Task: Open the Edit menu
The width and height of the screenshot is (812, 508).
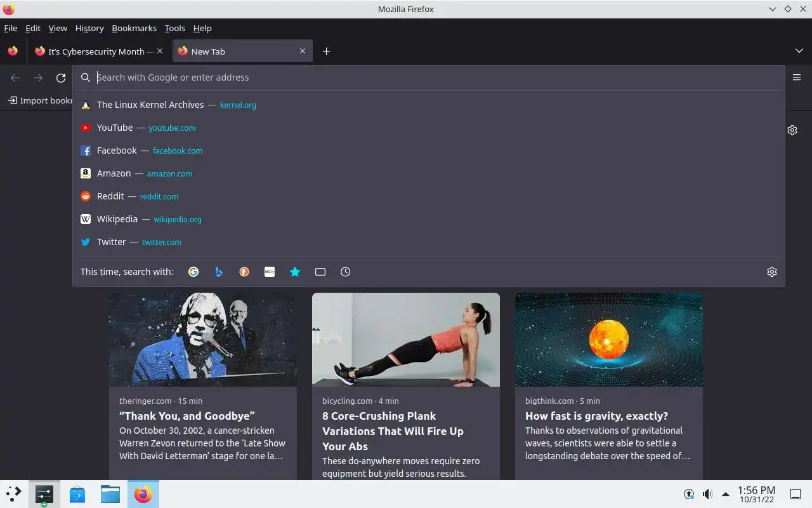Action: [x=33, y=28]
